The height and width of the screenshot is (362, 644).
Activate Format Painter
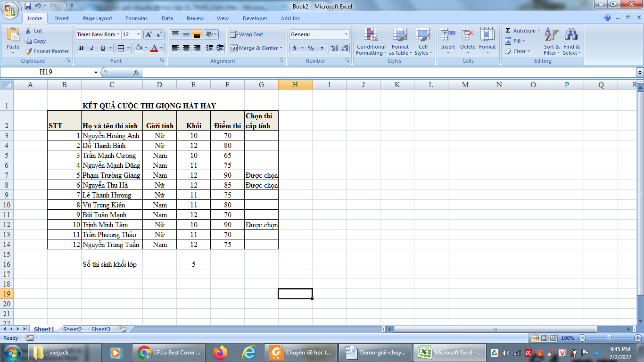pyautogui.click(x=47, y=51)
